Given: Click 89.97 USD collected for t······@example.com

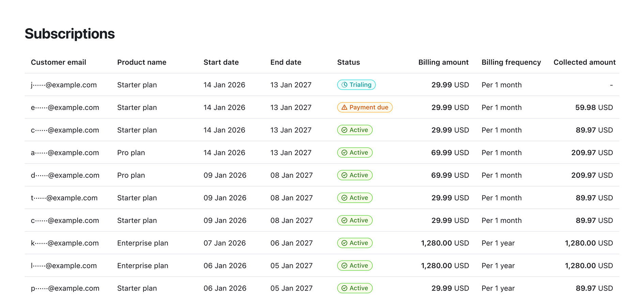Looking at the screenshot, I should [594, 198].
